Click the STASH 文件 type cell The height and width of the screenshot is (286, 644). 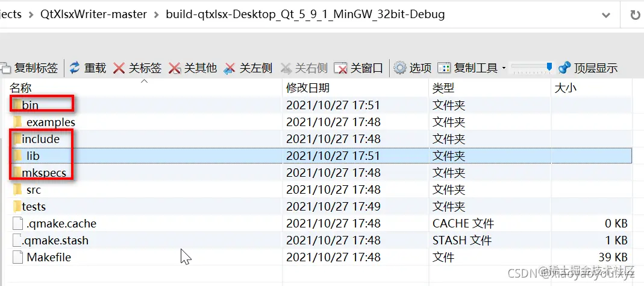tap(462, 240)
